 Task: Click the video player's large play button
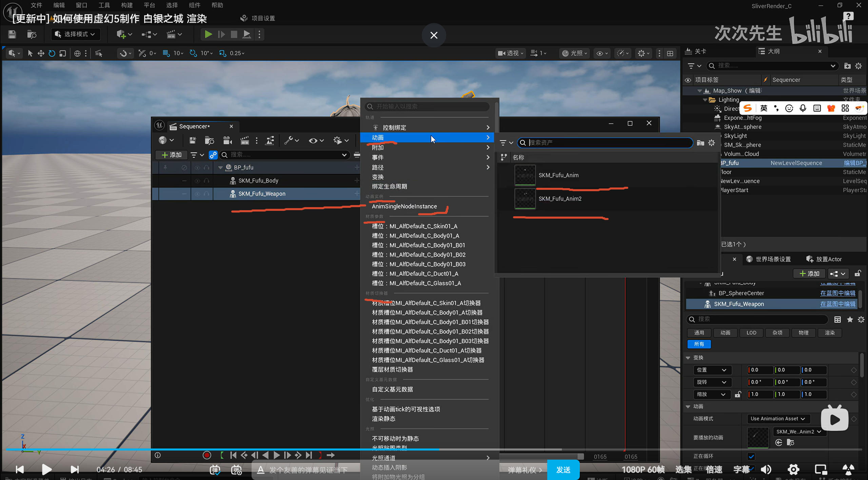[x=46, y=469]
